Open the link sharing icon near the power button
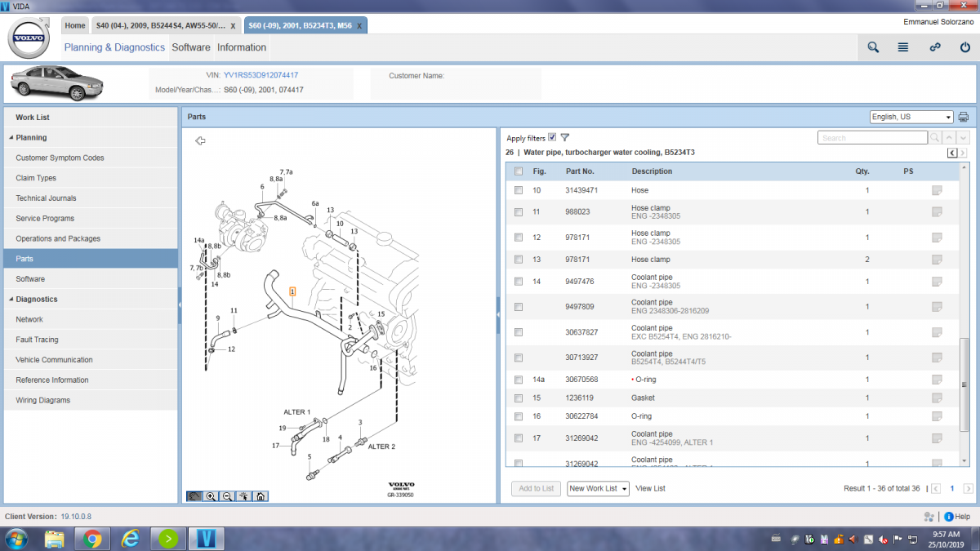 pyautogui.click(x=934, y=47)
